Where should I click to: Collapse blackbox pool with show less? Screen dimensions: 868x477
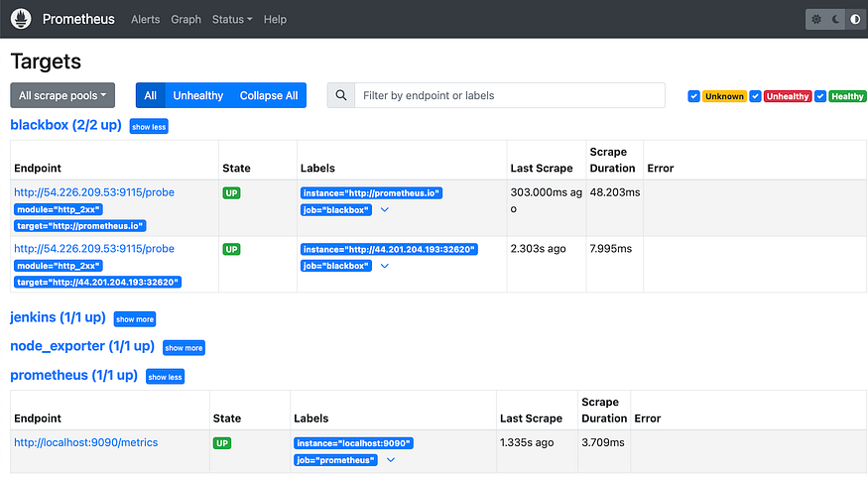[149, 127]
